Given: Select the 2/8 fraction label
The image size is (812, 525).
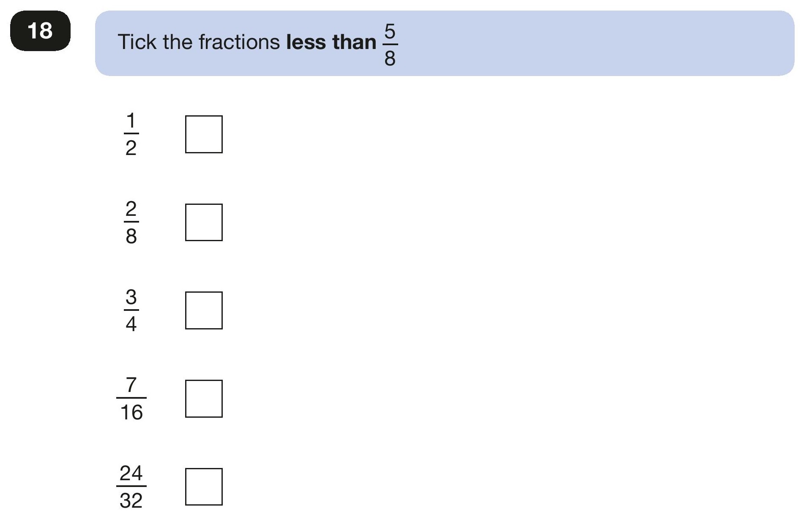Looking at the screenshot, I should pyautogui.click(x=131, y=223).
